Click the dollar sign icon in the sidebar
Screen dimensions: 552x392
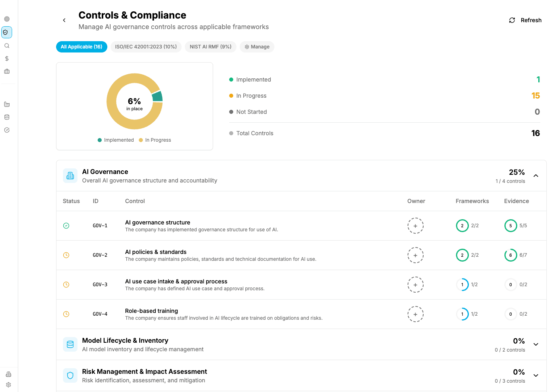click(7, 59)
